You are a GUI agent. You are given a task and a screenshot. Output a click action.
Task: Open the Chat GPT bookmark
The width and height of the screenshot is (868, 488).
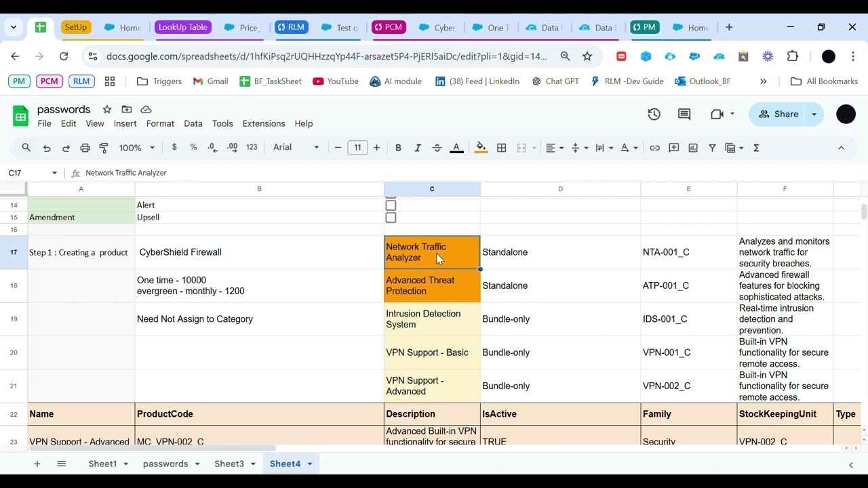[x=555, y=81]
